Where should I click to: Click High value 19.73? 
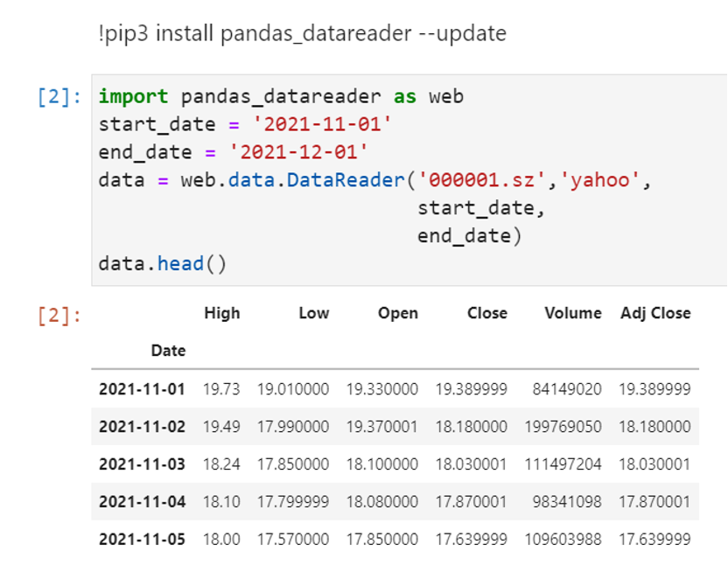[x=221, y=389]
